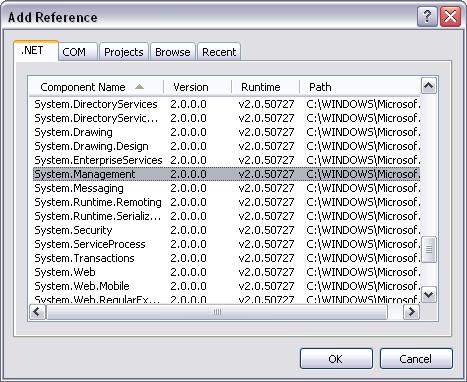The image size is (467, 382).
Task: Click the Cancel button
Action: click(416, 359)
